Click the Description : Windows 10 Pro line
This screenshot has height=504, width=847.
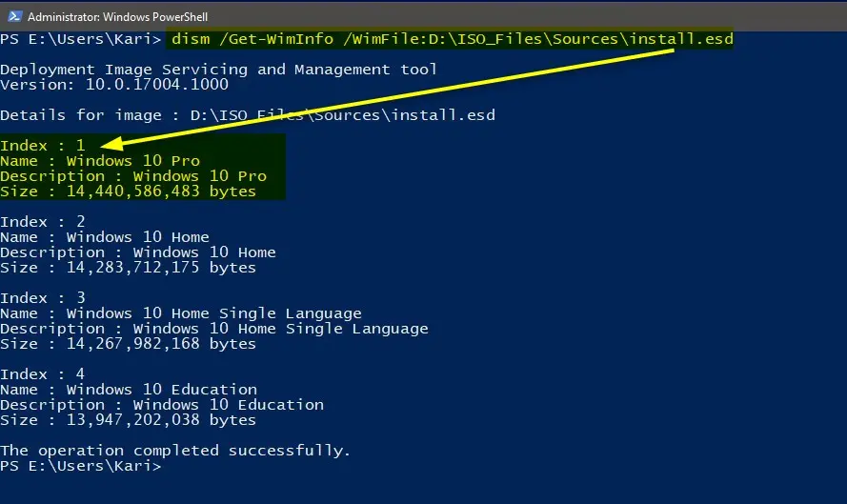(133, 176)
